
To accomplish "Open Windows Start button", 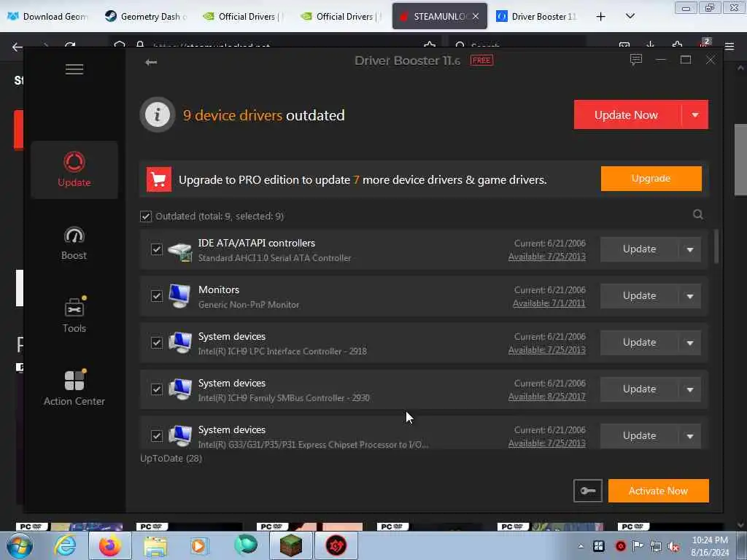I will tap(20, 545).
